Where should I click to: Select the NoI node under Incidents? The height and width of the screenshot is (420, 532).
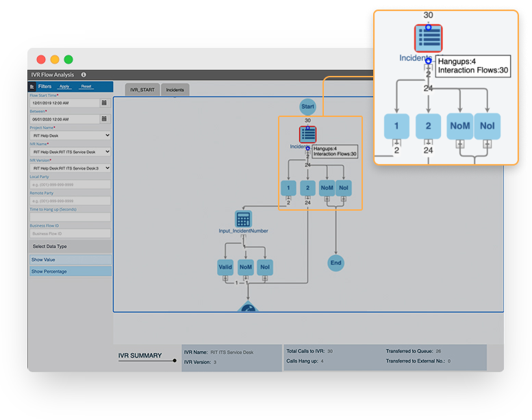pos(344,188)
